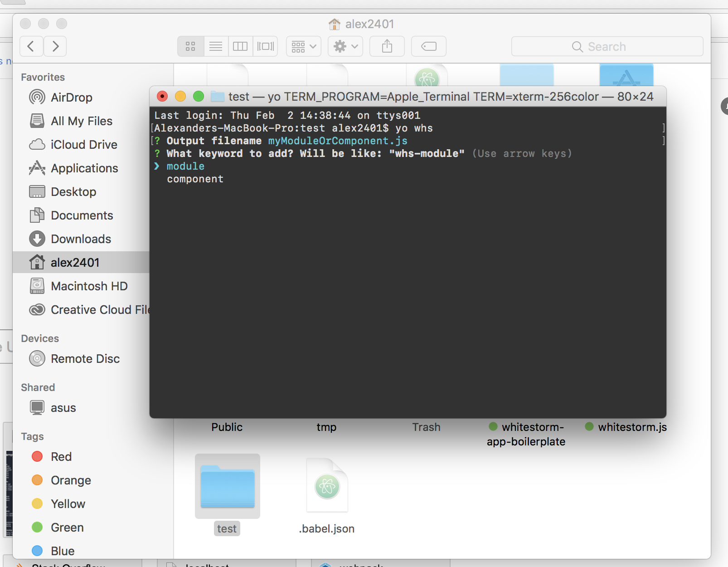
Task: Minimize the Terminal window
Action: click(180, 96)
